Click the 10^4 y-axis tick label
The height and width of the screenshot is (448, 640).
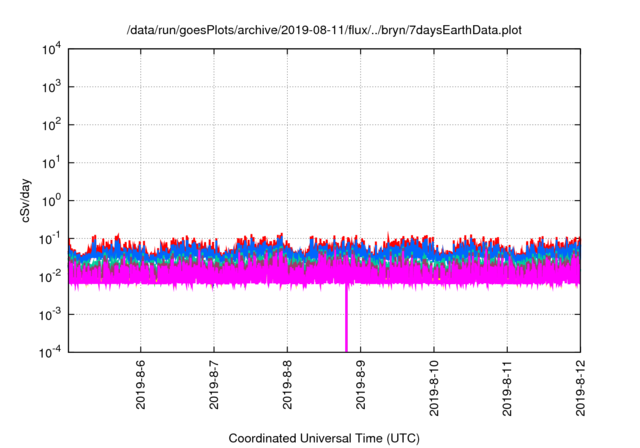52,50
